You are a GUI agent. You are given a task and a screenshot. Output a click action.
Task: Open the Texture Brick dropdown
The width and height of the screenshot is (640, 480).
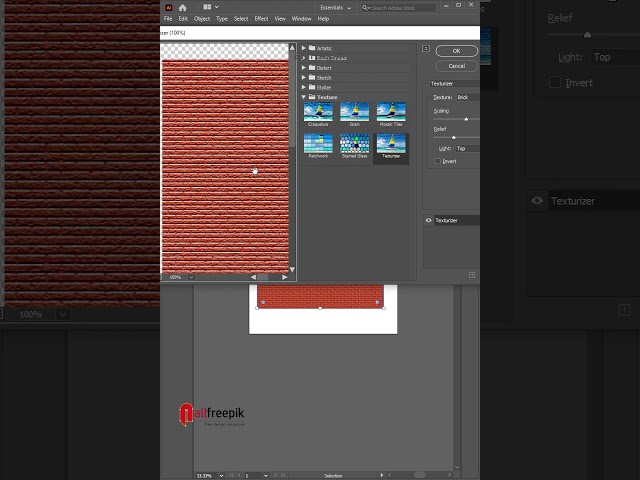[x=467, y=97]
